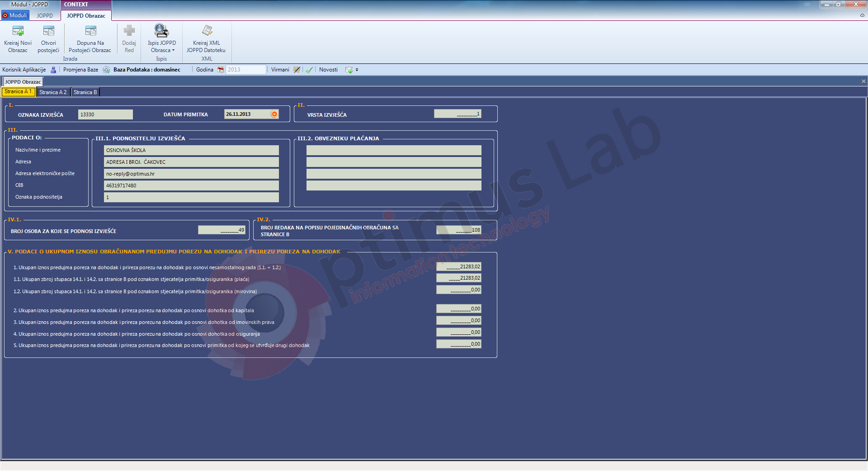
Task: Close the JOPPD Obrazac document panel
Action: click(863, 81)
